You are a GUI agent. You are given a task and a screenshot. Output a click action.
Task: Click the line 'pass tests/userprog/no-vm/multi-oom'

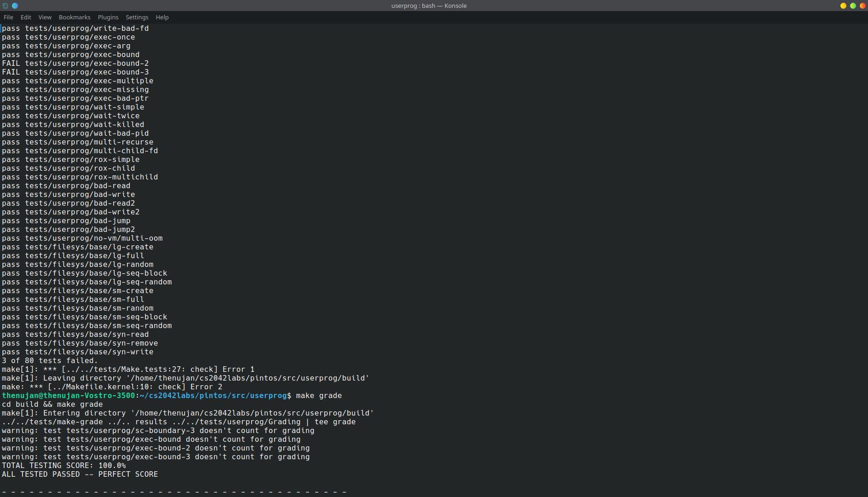pyautogui.click(x=82, y=238)
